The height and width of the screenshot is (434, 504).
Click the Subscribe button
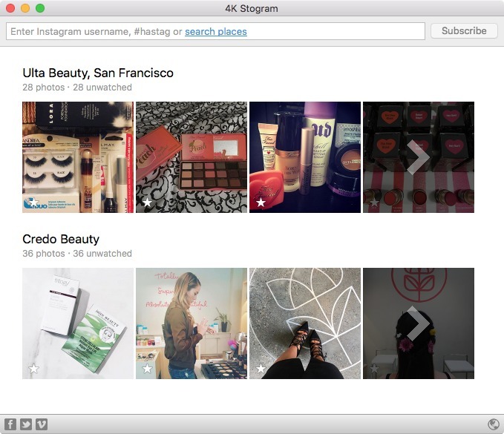pyautogui.click(x=464, y=31)
